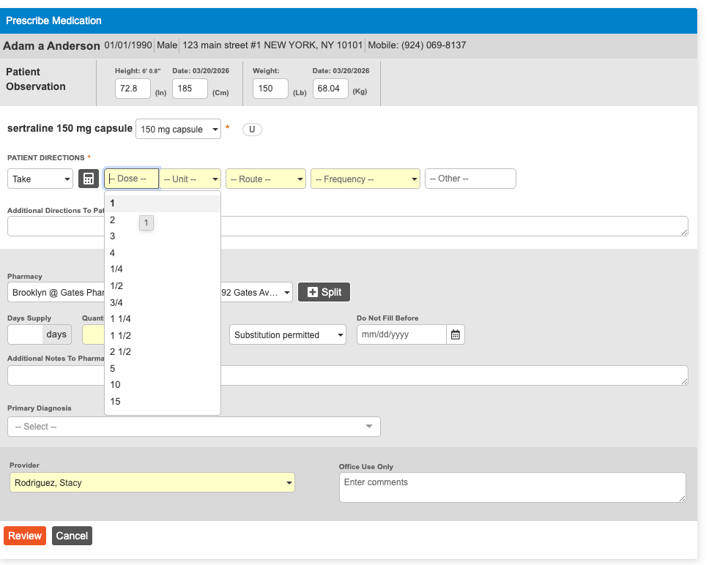
Task: Choose dose 2 1/2 in dropdown list
Action: pos(121,351)
